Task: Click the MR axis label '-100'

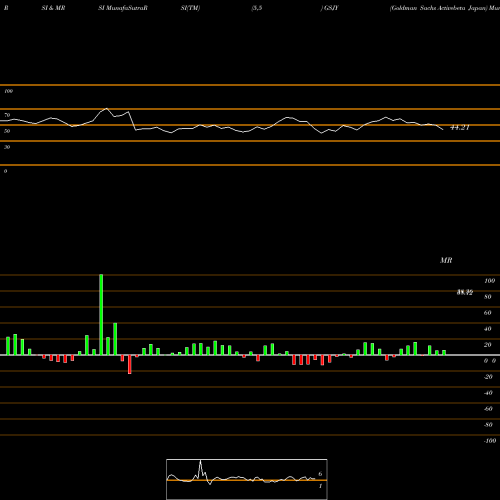Action: click(490, 441)
